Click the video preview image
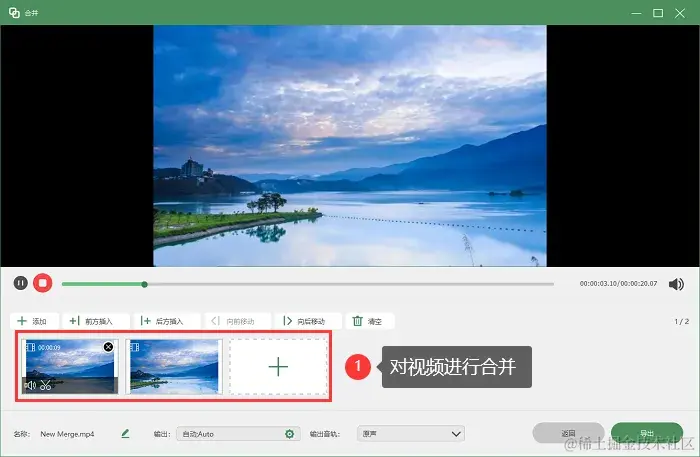This screenshot has width=700, height=457. pos(350,146)
